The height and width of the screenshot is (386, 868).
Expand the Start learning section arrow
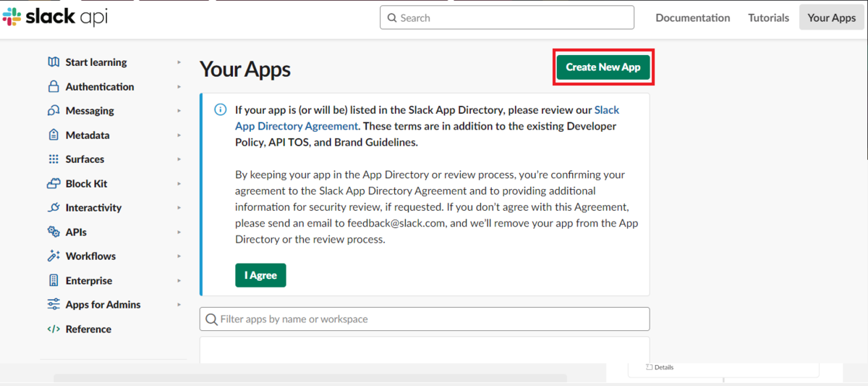click(x=179, y=62)
